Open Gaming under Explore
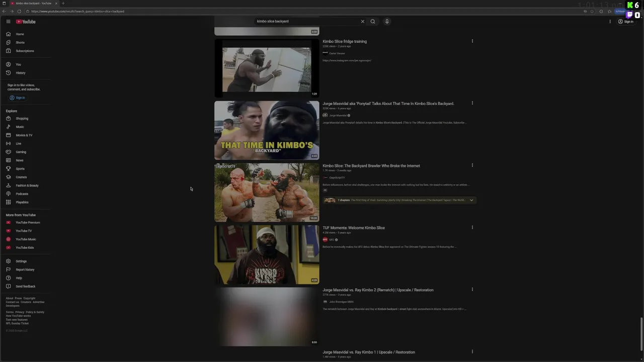This screenshot has height=362, width=644. (25, 152)
